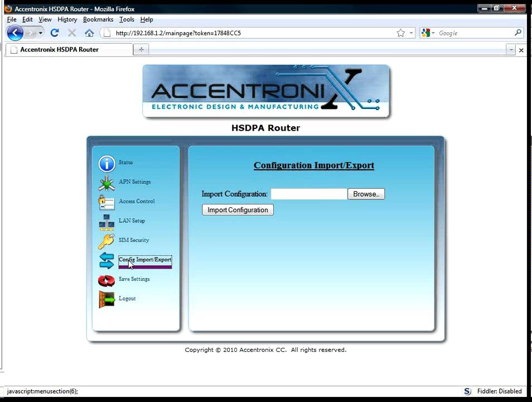Screen dimensions: 532x402
Task: Open the Access Control link
Action: coord(137,201)
